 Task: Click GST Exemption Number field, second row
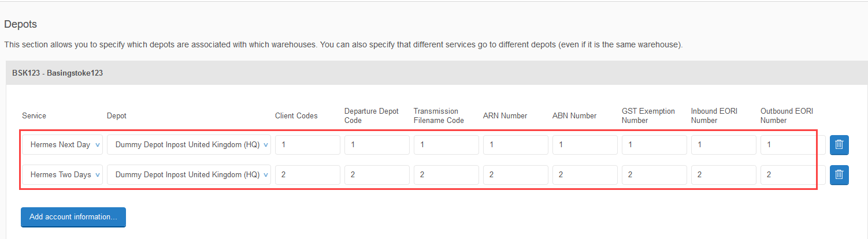pyautogui.click(x=654, y=174)
